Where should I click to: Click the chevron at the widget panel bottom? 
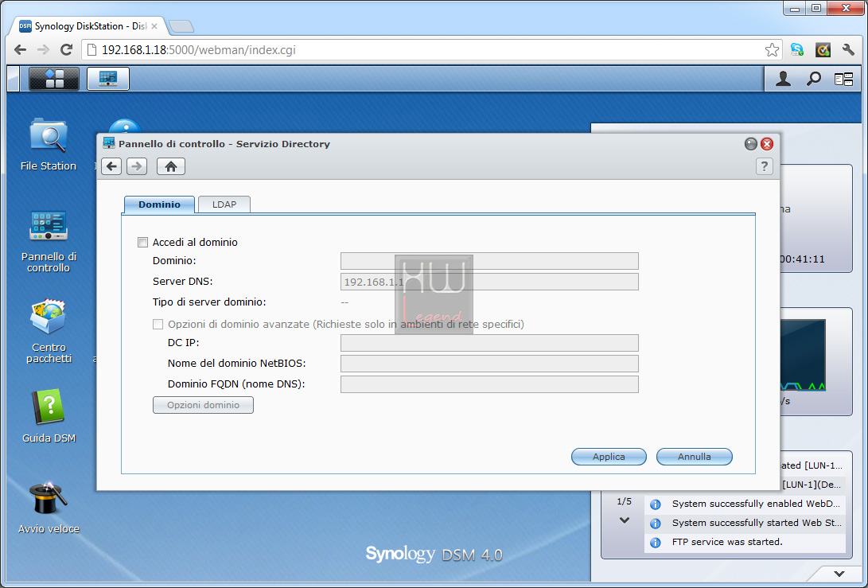pyautogui.click(x=839, y=574)
